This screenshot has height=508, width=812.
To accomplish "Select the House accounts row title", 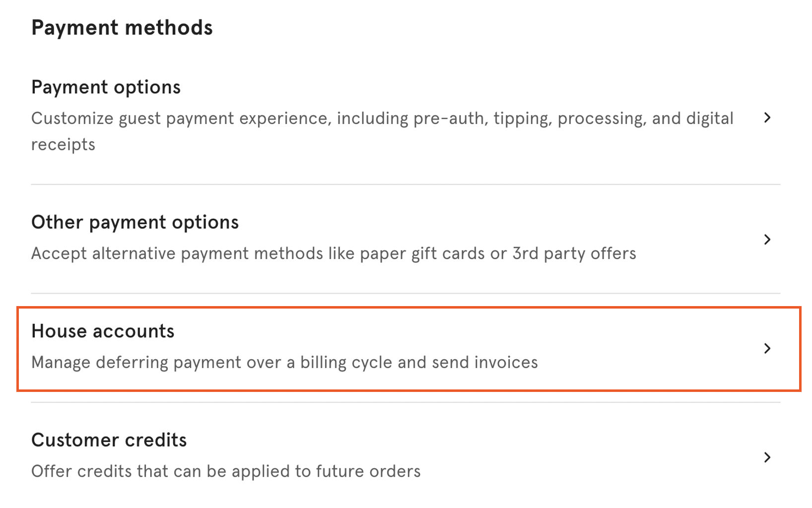I will [x=103, y=331].
